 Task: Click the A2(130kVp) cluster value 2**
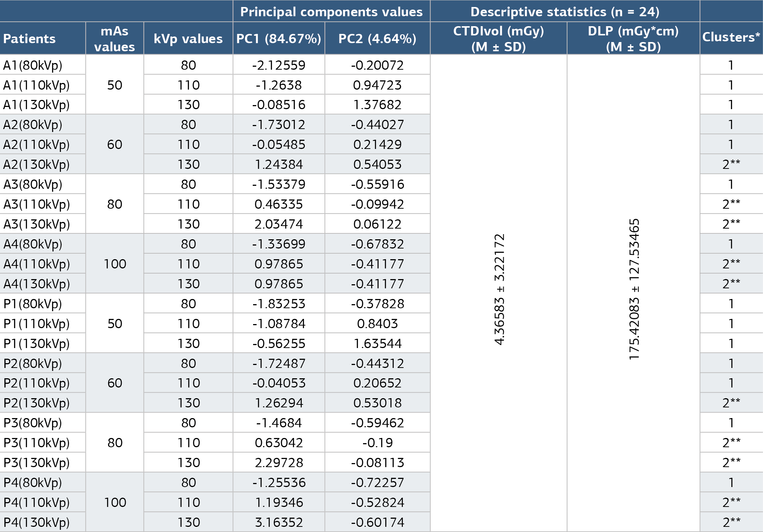click(x=731, y=164)
